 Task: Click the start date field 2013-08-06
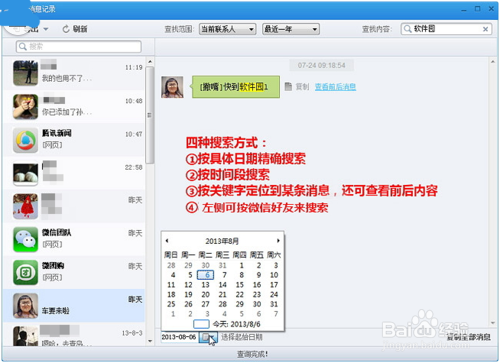pyautogui.click(x=179, y=337)
